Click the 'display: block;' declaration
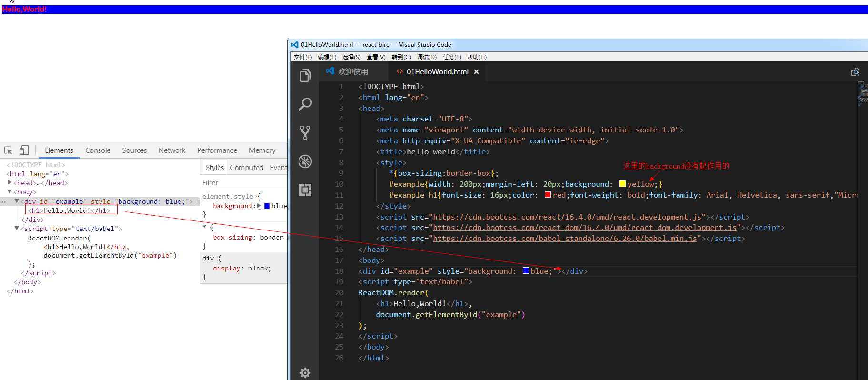The image size is (868, 380). (x=242, y=268)
